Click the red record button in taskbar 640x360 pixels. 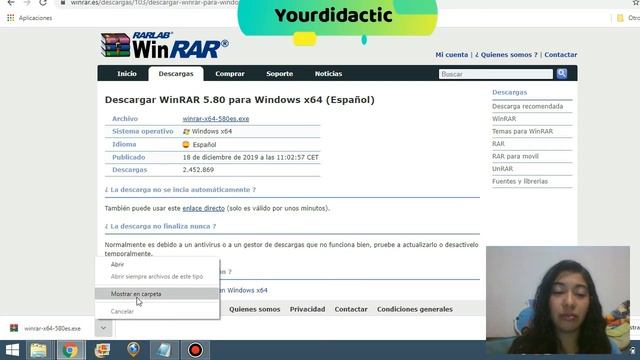point(195,350)
